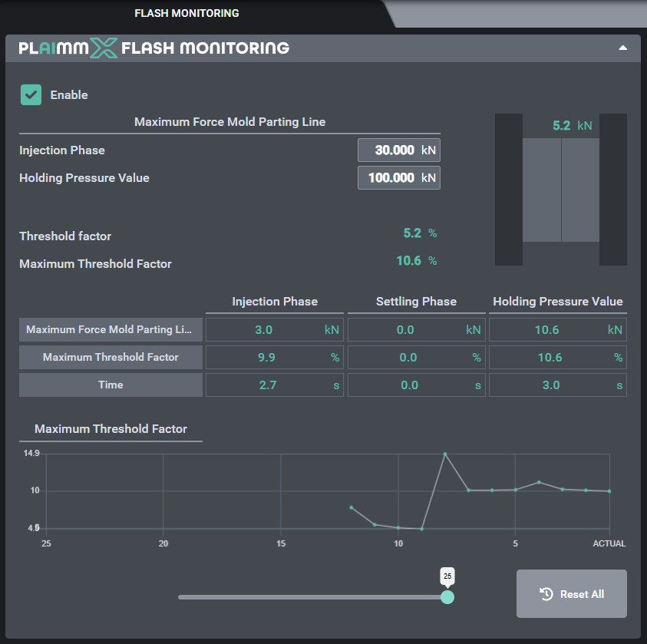
Task: Click the Injection Phase 30.000 kN field
Action: tap(398, 150)
